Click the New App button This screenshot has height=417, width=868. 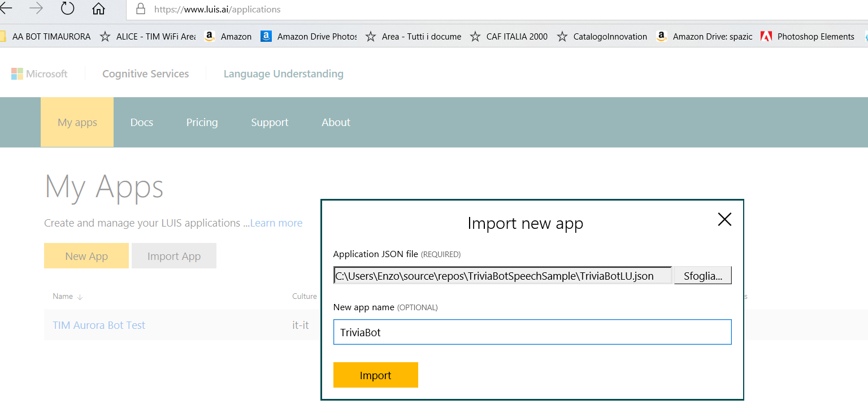pyautogui.click(x=86, y=256)
